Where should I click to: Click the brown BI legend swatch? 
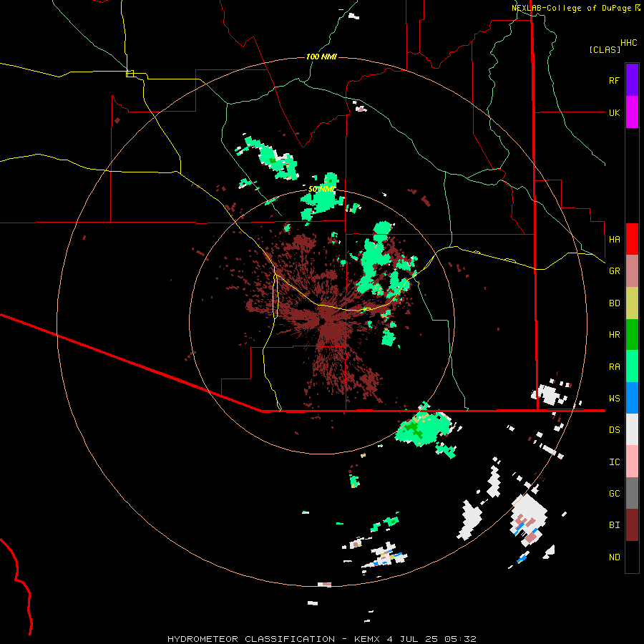[x=632, y=525]
